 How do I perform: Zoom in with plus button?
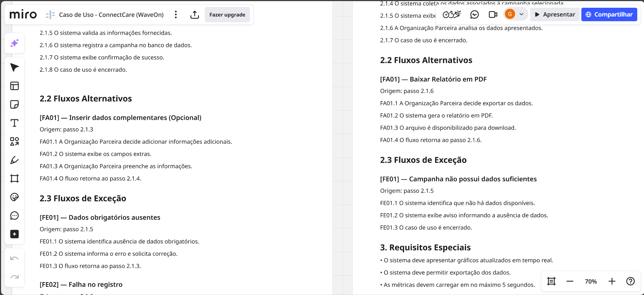612,281
